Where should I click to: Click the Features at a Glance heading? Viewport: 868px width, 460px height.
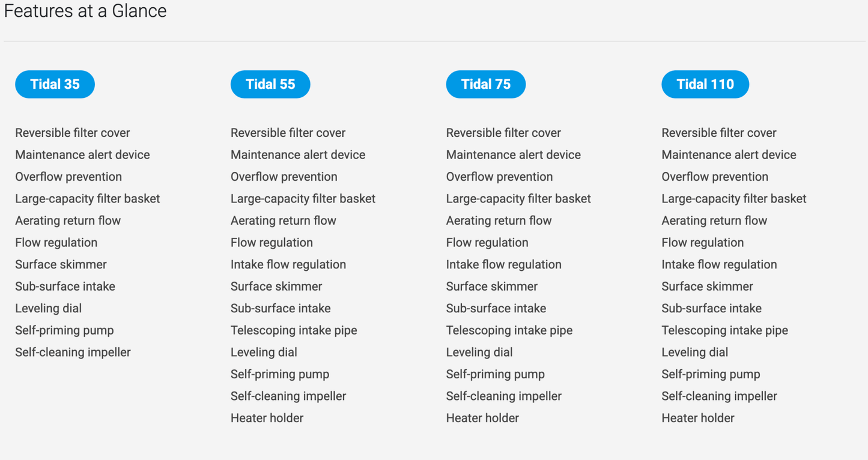coord(85,11)
